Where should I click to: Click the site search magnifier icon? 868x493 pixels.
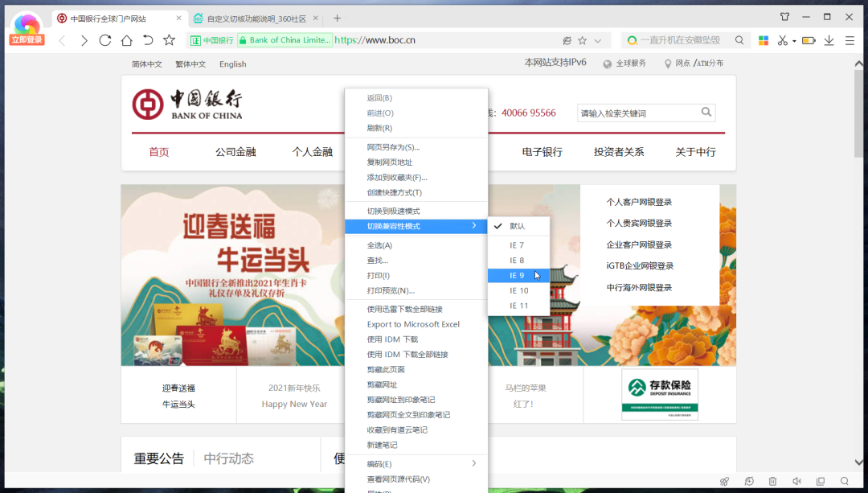click(706, 113)
